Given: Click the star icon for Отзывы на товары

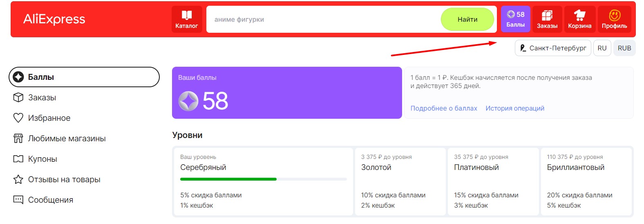Looking at the screenshot, I should pyautogui.click(x=18, y=179).
